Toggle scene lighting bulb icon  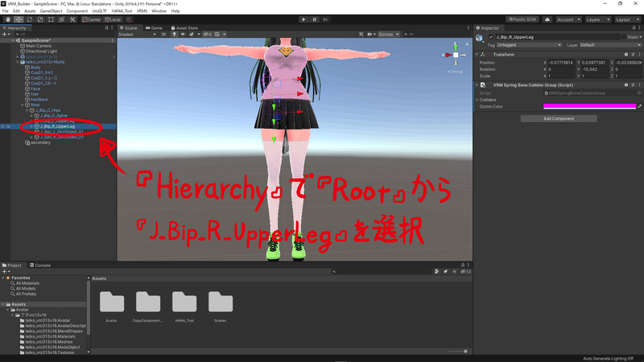pos(174,35)
